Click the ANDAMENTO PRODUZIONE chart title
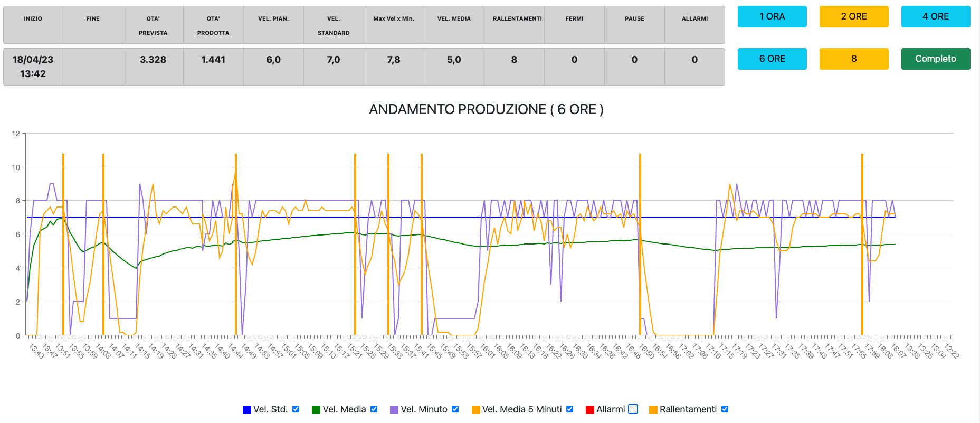This screenshot has height=423, width=980. [x=486, y=109]
